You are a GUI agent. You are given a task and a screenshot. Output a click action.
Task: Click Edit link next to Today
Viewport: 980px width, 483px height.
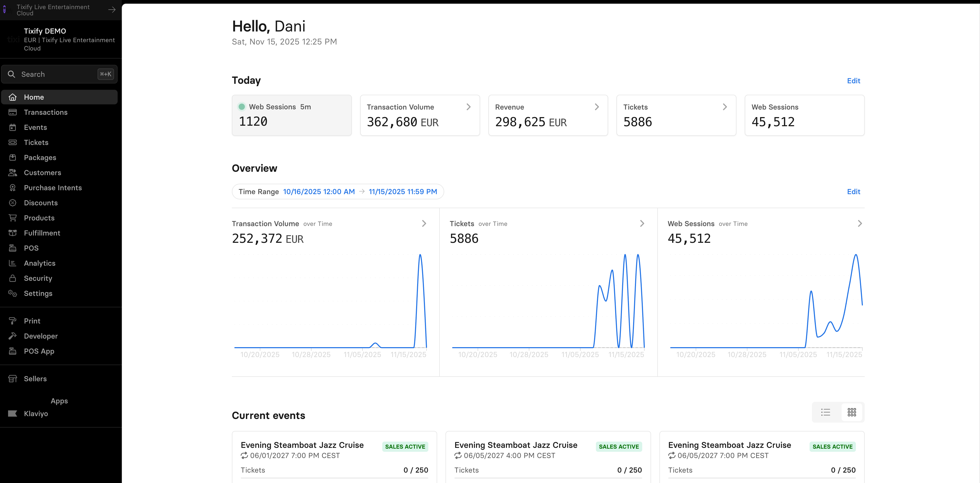(853, 81)
